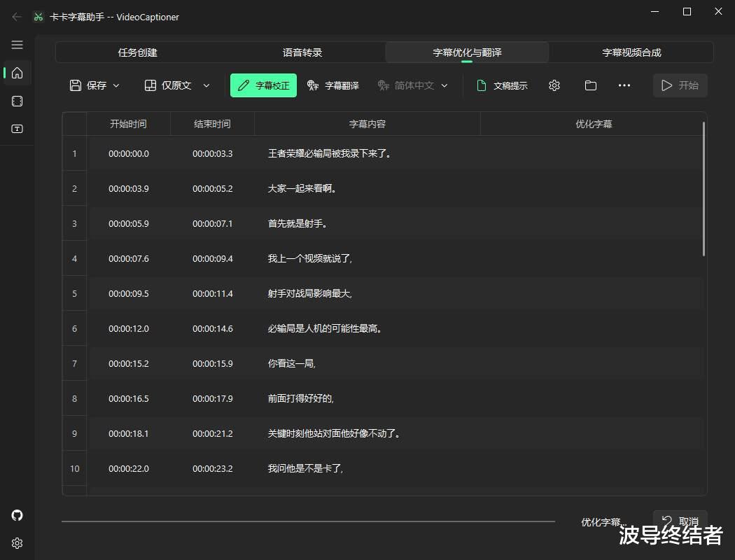Screen dimensions: 735x560
Task: Click the 字幕内容 column header
Action: tap(367, 124)
